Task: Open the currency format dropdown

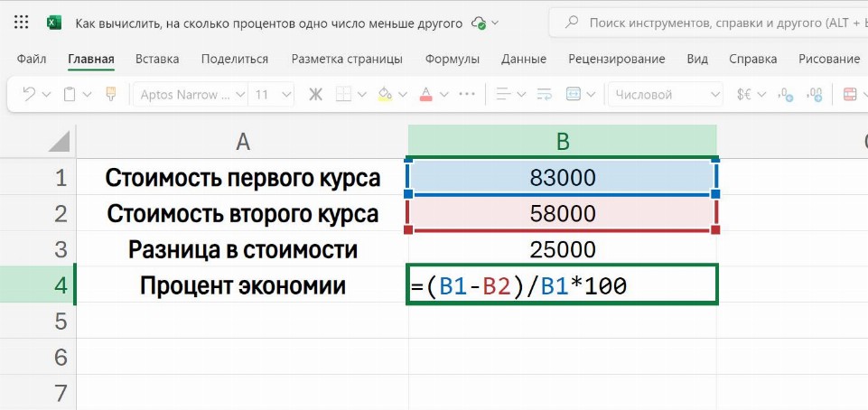Action: coord(751,94)
